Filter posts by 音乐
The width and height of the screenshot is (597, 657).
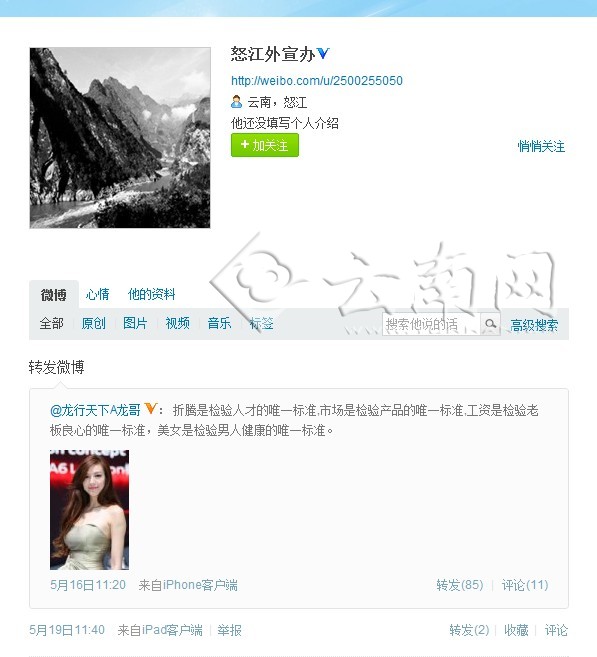(219, 323)
